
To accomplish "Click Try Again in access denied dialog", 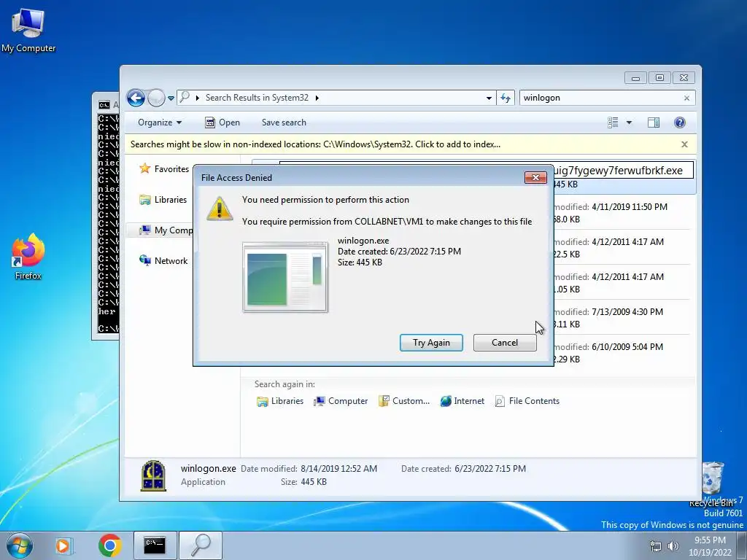I will pyautogui.click(x=431, y=343).
